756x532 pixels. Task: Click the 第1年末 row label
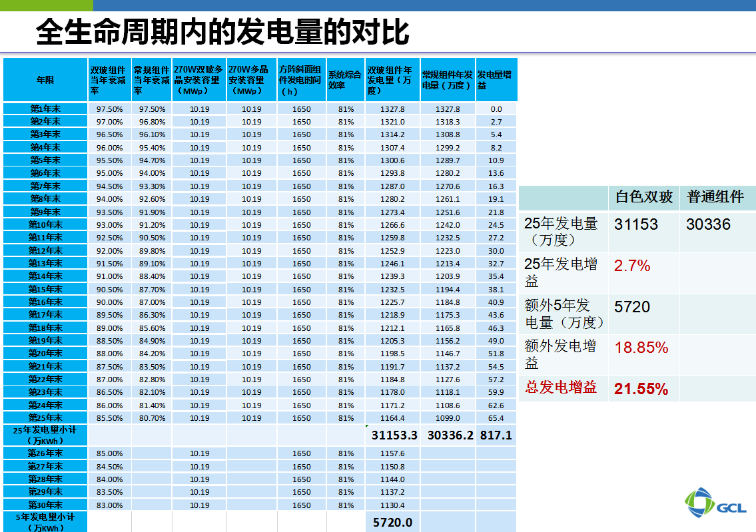pyautogui.click(x=45, y=109)
